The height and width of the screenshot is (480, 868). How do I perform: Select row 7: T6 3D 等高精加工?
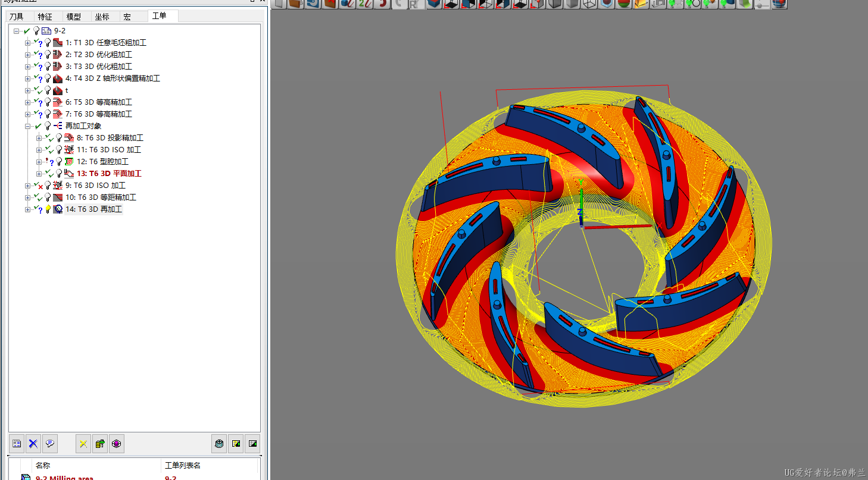[99, 114]
